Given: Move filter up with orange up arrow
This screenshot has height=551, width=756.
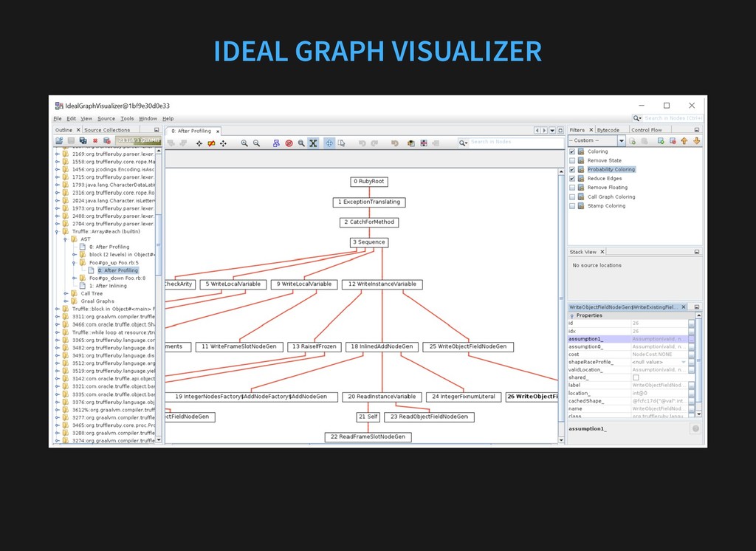Looking at the screenshot, I should pos(684,141).
